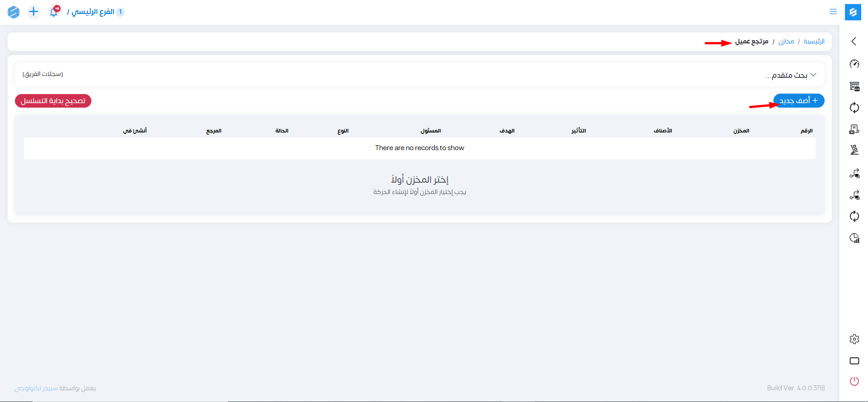Open the dashboard gauge icon in sidebar
The width and height of the screenshot is (868, 402).
[x=854, y=64]
